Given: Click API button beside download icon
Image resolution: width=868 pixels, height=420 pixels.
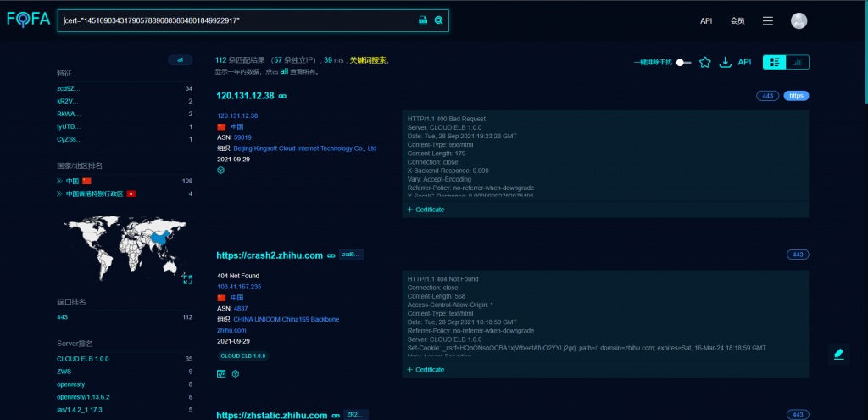Looking at the screenshot, I should (744, 62).
